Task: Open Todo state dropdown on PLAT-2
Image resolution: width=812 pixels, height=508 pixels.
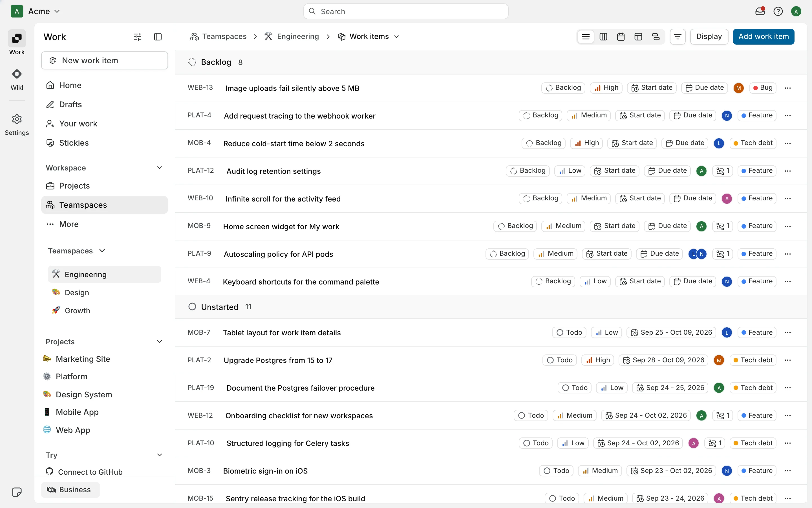Action: click(559, 360)
